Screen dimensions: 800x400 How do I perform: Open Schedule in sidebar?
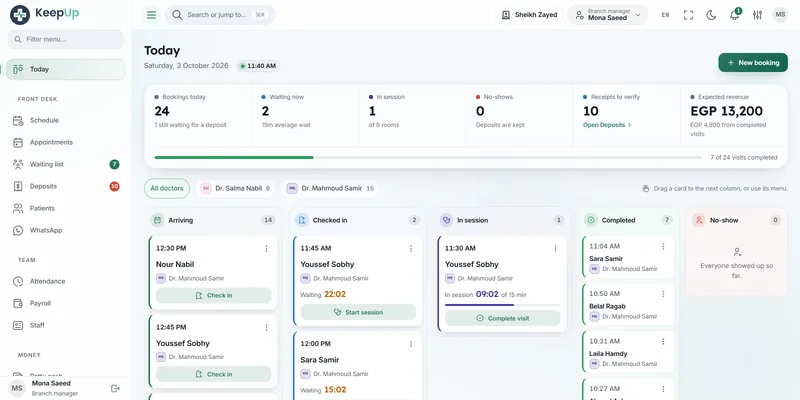tap(65, 120)
